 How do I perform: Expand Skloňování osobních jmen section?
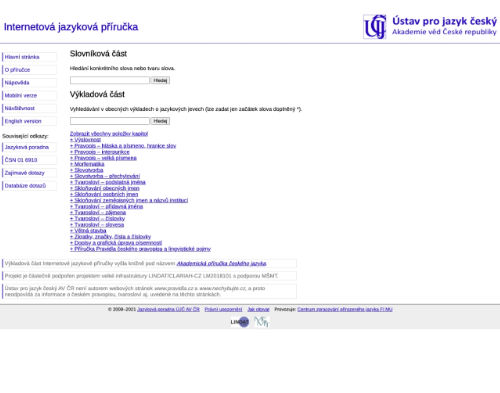104,194
